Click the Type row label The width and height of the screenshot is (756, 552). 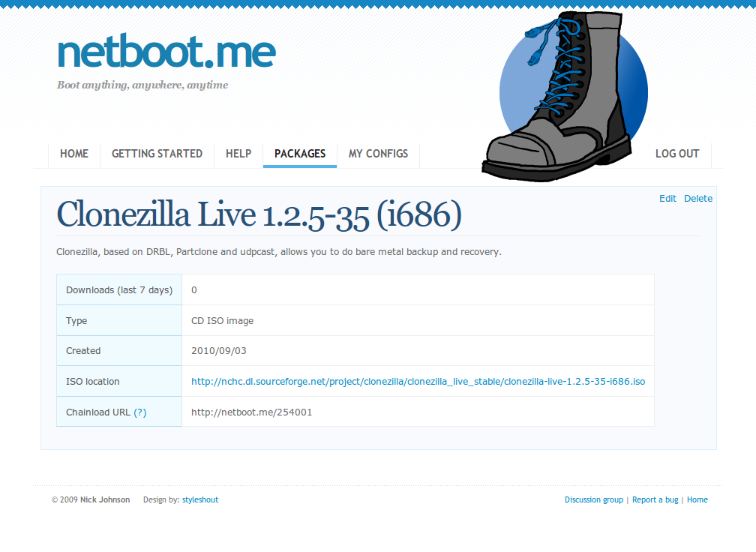[76, 321]
